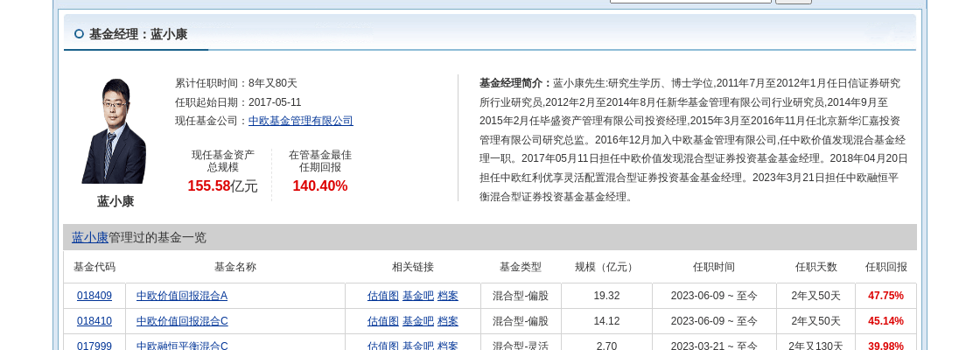Click the 任职回报 column header
The width and height of the screenshot is (980, 350).
(x=885, y=267)
